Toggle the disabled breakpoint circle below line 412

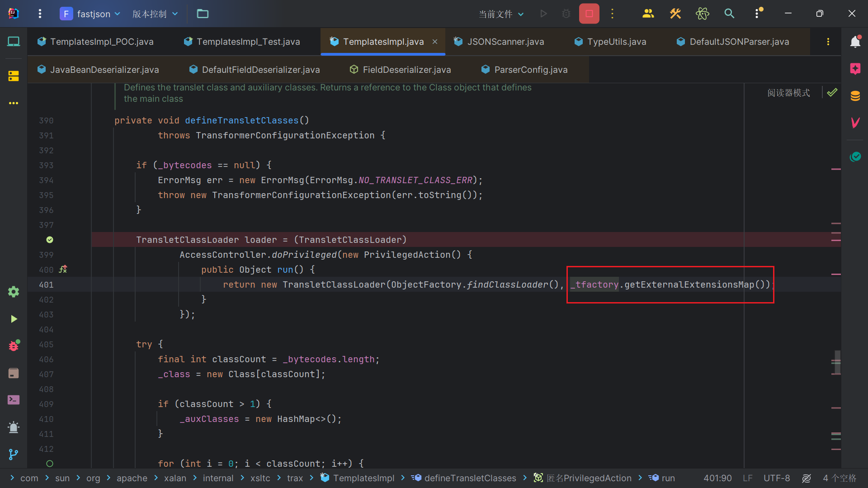point(50,464)
